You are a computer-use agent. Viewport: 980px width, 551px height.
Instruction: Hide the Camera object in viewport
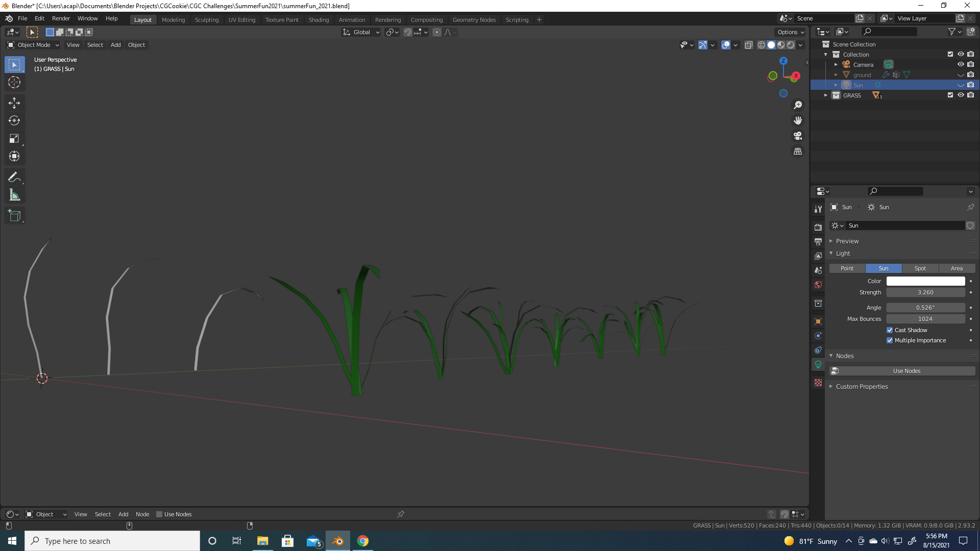[x=960, y=64]
